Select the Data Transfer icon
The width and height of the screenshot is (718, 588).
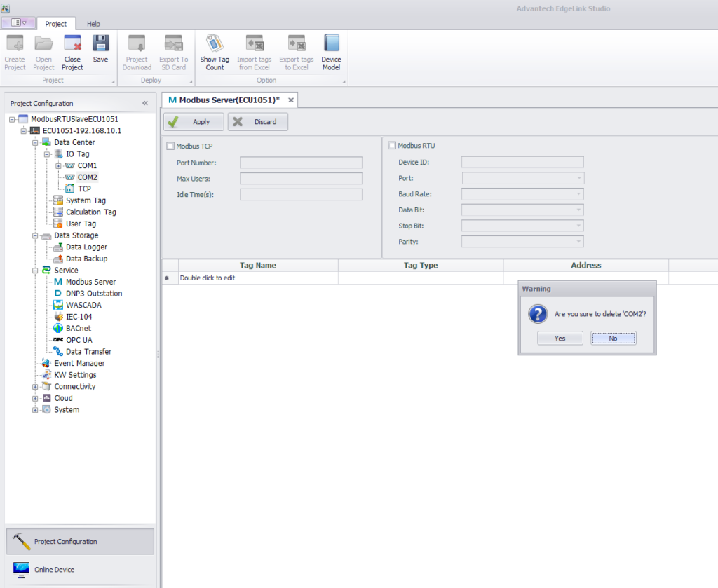click(58, 351)
